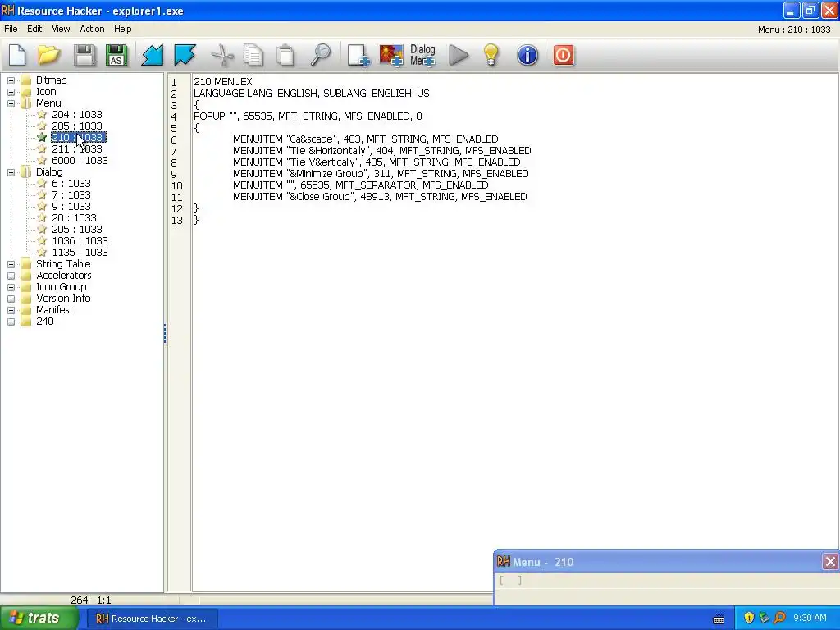The height and width of the screenshot is (630, 840).
Task: Open the Edit menu
Action: coord(34,29)
